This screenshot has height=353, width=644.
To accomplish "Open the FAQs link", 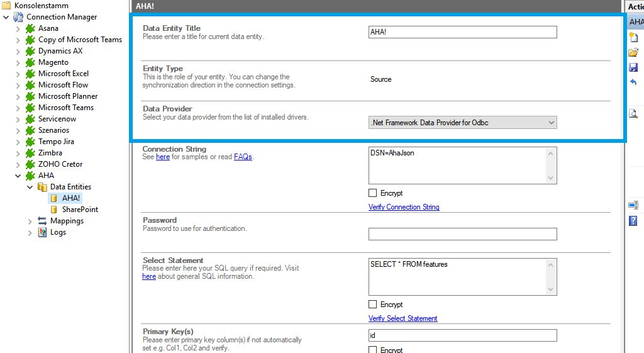I will [x=243, y=157].
